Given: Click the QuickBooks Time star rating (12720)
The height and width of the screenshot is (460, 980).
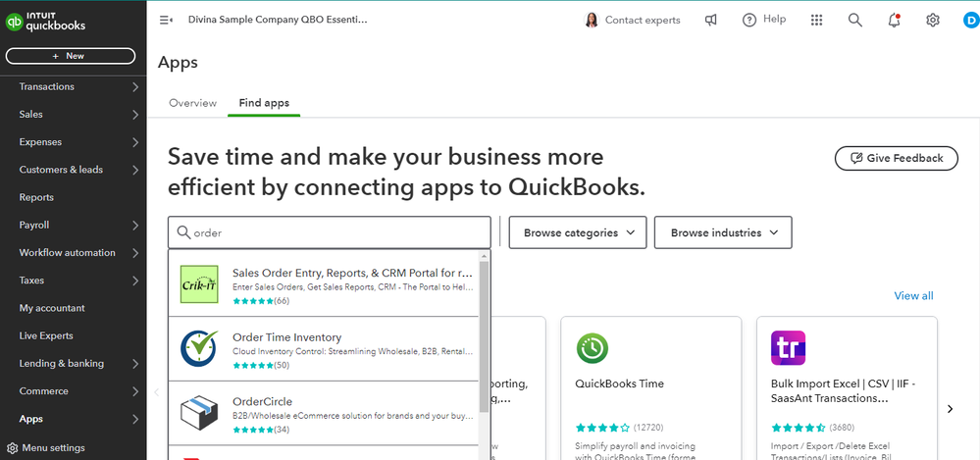Looking at the screenshot, I should coord(619,429).
